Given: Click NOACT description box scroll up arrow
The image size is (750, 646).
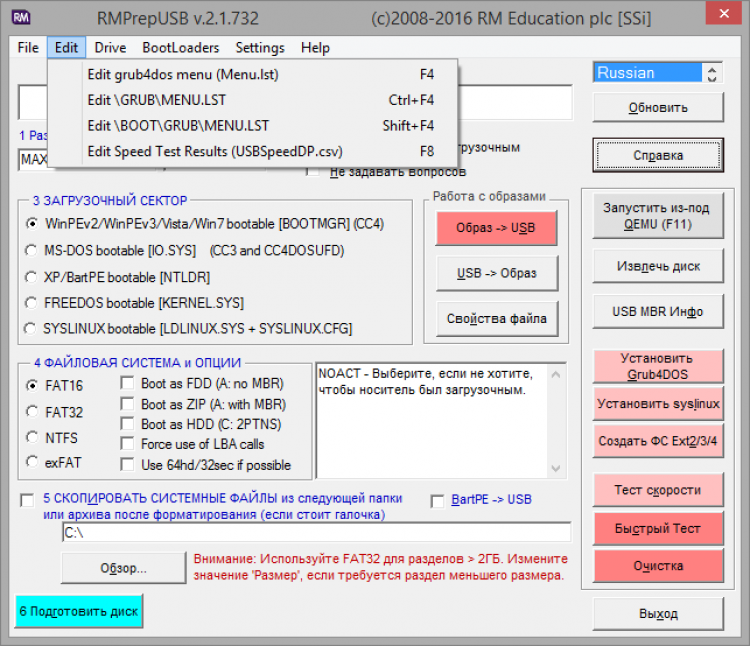Looking at the screenshot, I should tap(556, 374).
